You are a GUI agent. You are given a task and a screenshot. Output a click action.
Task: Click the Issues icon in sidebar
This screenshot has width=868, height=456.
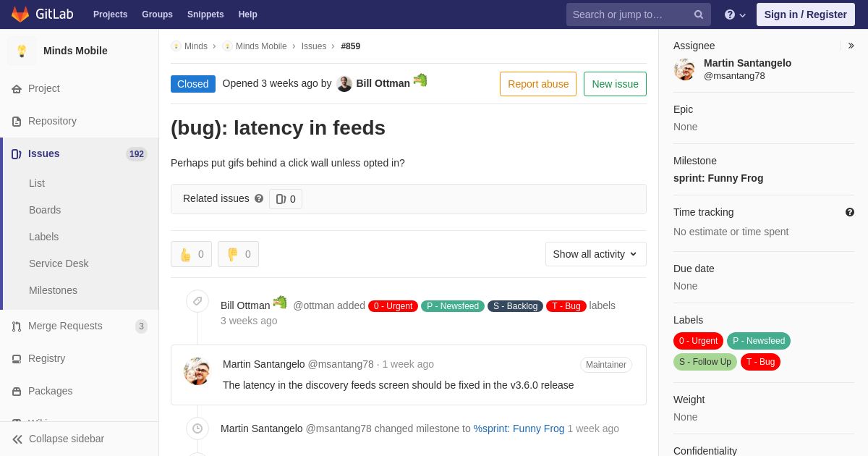[17, 154]
